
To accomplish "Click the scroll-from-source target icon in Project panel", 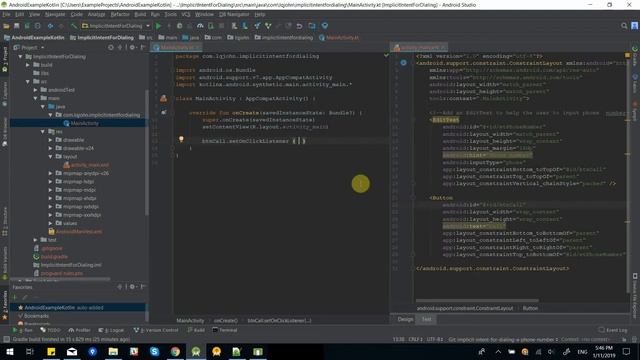I will tap(111, 47).
